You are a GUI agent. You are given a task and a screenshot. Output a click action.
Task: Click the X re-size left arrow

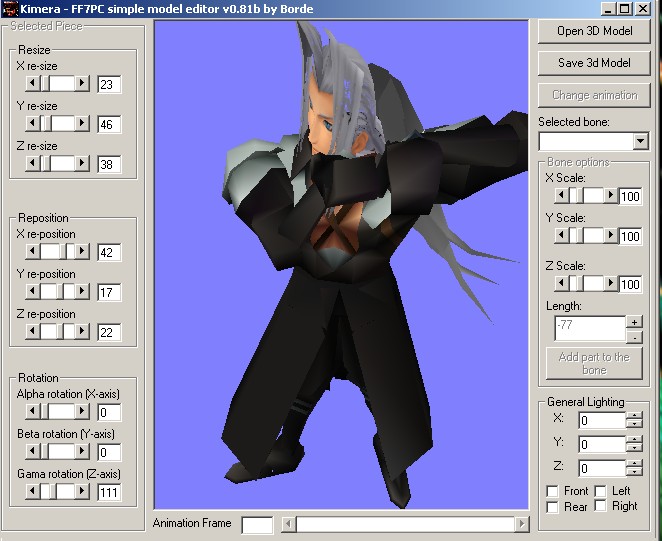tap(32, 83)
